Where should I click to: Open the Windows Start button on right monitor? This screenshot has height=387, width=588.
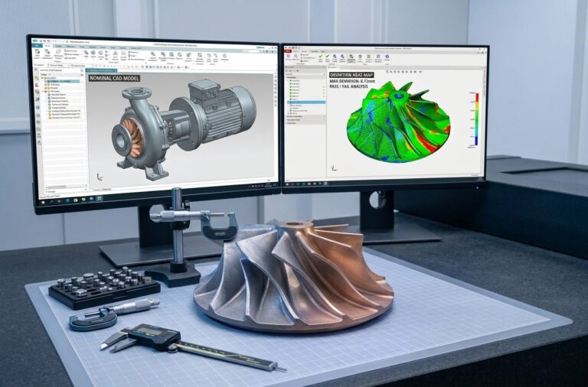(288, 184)
